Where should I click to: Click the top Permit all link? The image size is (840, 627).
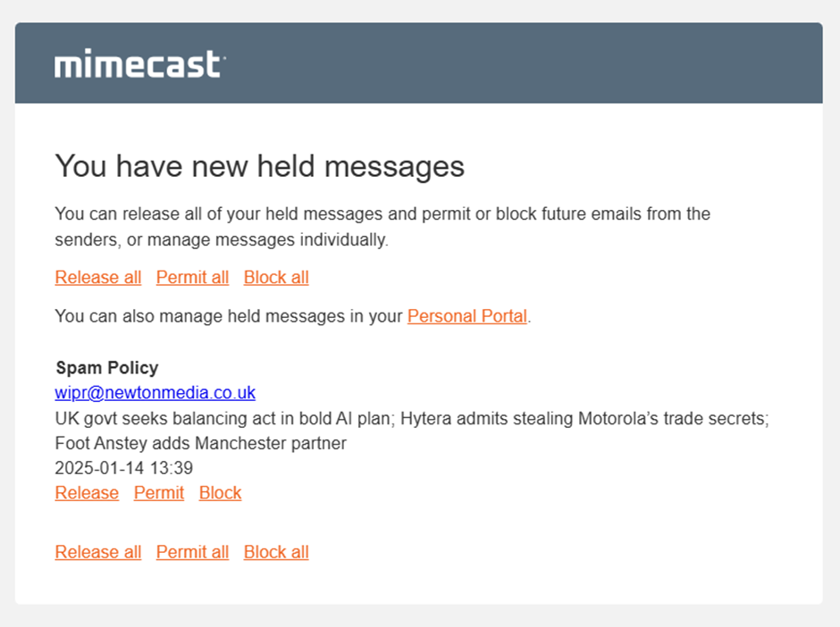[192, 278]
